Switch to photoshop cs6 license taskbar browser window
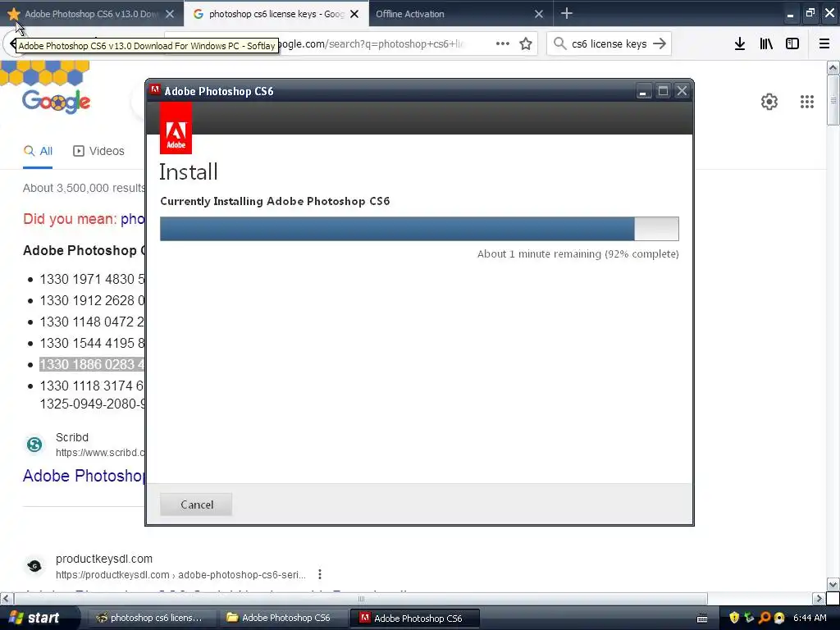This screenshot has height=630, width=840. point(150,618)
